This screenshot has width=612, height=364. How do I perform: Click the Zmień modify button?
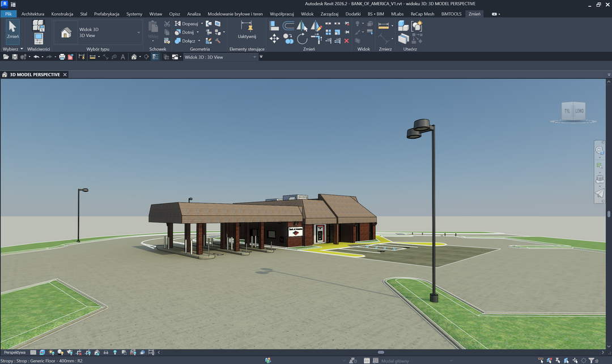pos(12,31)
